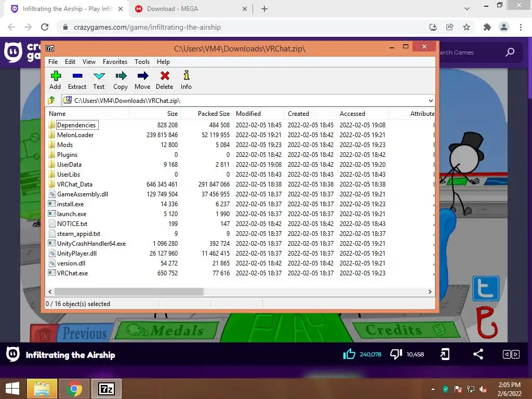Select the install.exe file
Viewport: 532px width, 399px height.
pos(70,204)
